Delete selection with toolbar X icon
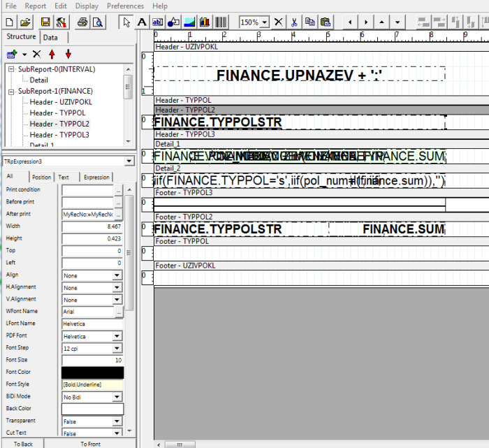The width and height of the screenshot is (489, 448). (279, 22)
